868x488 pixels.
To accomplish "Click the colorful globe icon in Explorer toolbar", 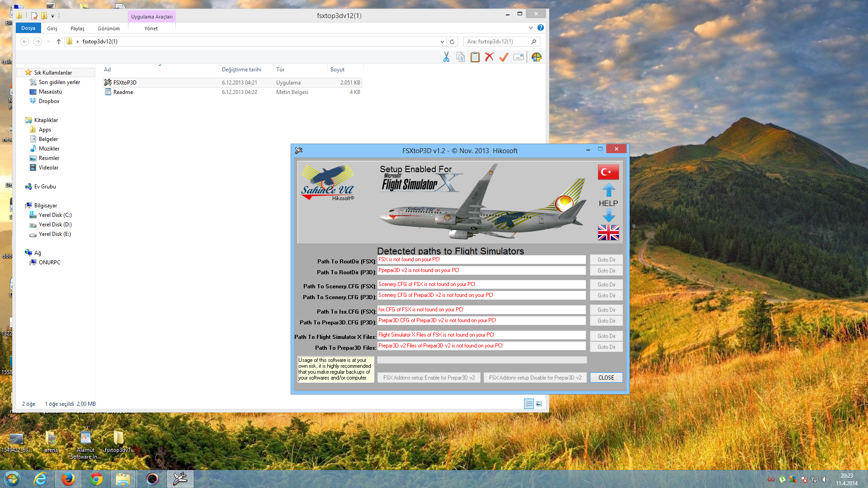I will (x=537, y=57).
